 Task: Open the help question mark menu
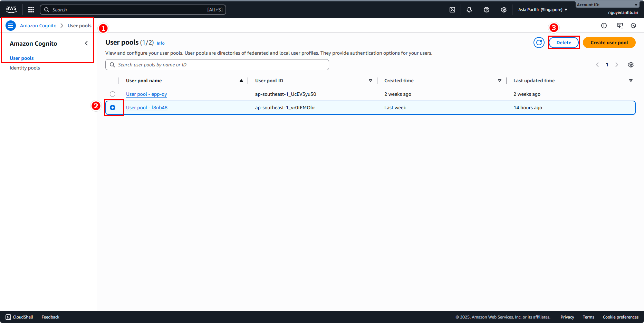pos(487,10)
